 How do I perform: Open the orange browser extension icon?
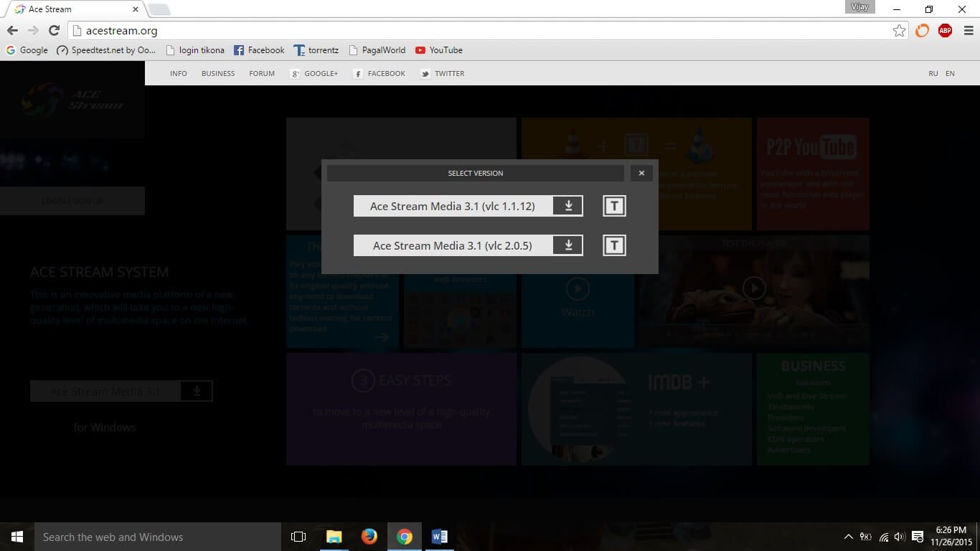[x=922, y=31]
